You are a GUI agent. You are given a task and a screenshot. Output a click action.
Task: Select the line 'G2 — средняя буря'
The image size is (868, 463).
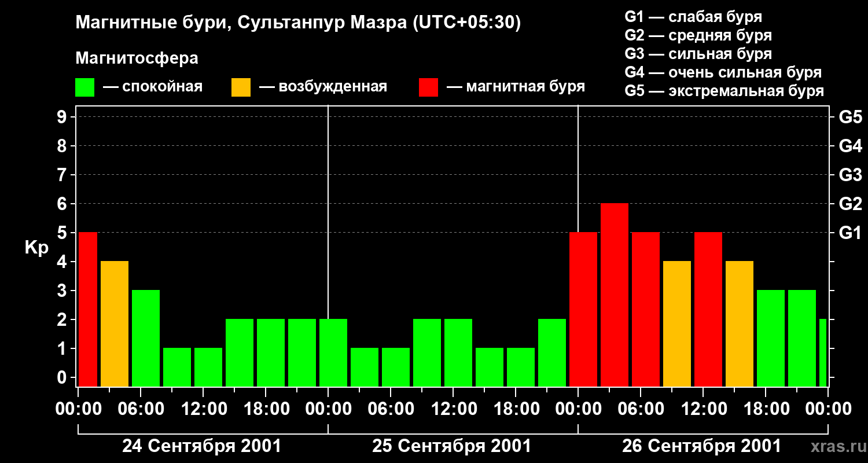(x=698, y=35)
